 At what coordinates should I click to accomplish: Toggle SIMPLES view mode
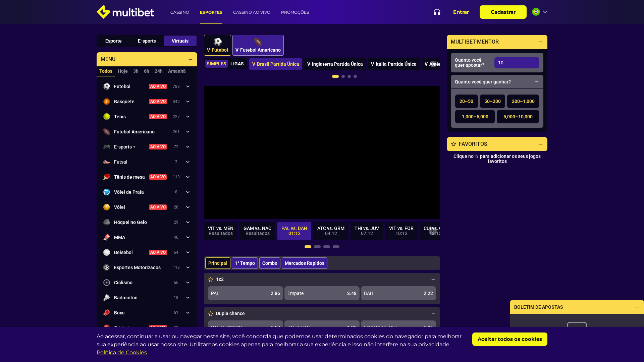[x=216, y=64]
